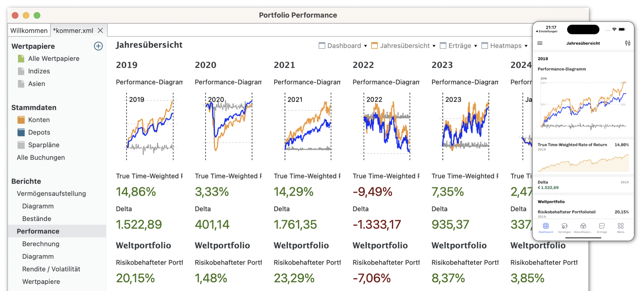The height and width of the screenshot is (291, 644).
Task: Select Rendite / Volatilität in Berichte
Action: (51, 269)
